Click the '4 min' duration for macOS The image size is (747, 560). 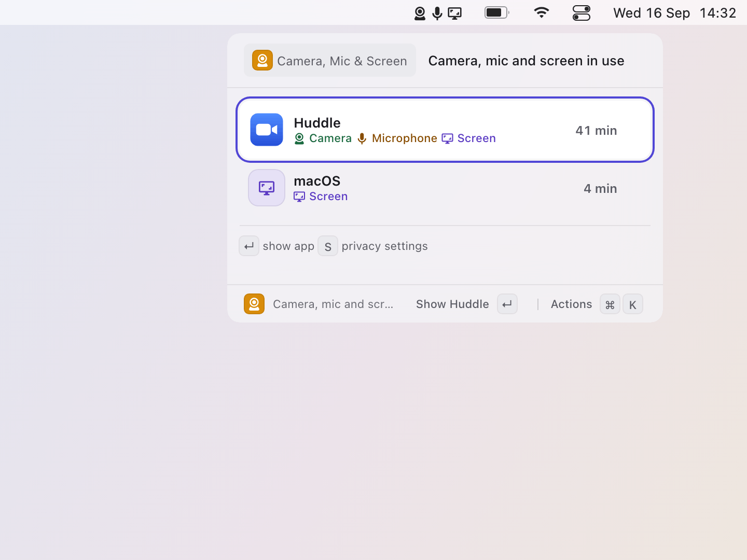pyautogui.click(x=600, y=189)
